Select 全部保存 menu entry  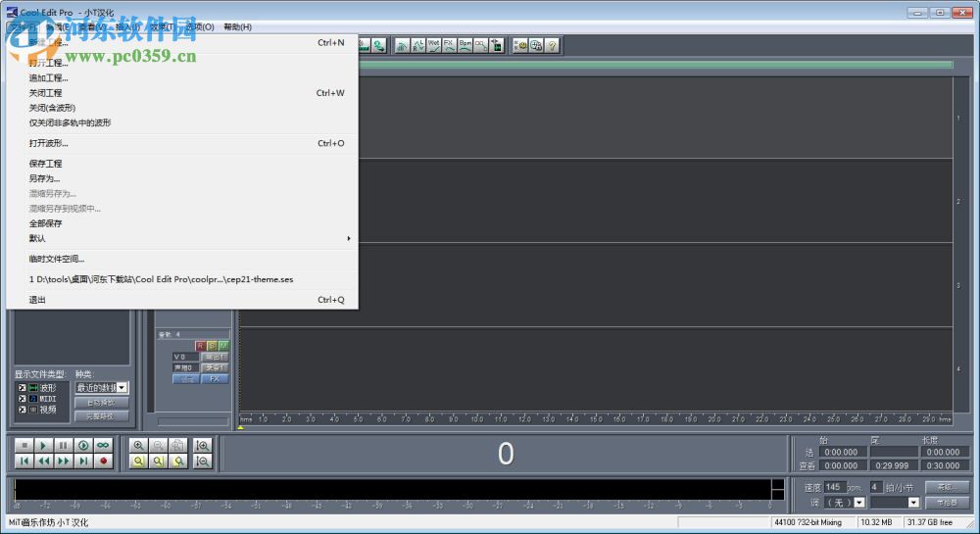[183, 223]
